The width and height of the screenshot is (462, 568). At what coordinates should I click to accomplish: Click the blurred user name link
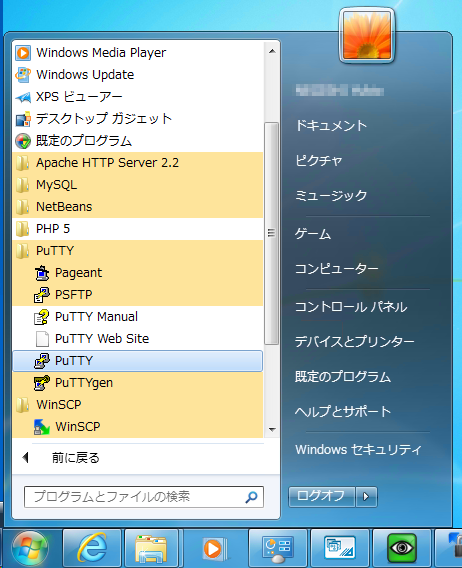point(340,90)
